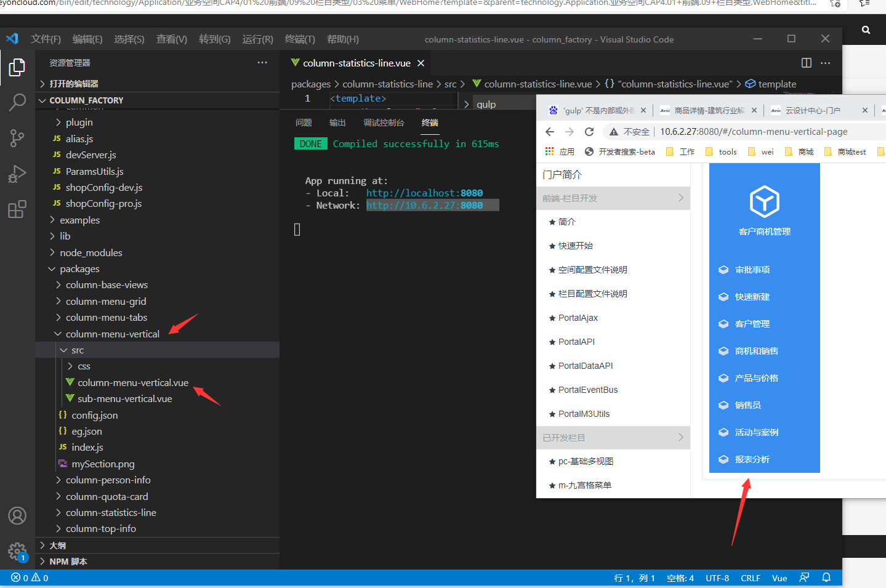
Task: Open the Search view in activity bar
Action: [x=17, y=102]
